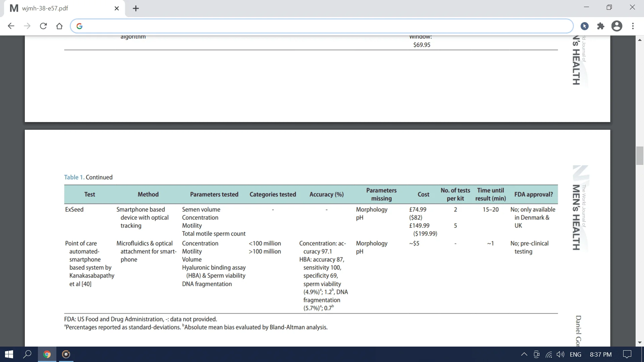Click the 'FDA approval?' column header
Screen dimensions: 644x362
point(533,194)
